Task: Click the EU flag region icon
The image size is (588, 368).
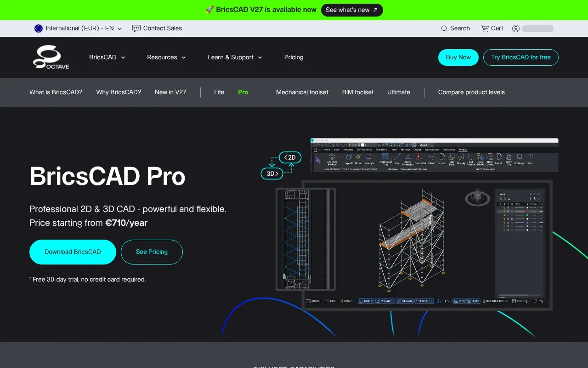Action: click(39, 29)
